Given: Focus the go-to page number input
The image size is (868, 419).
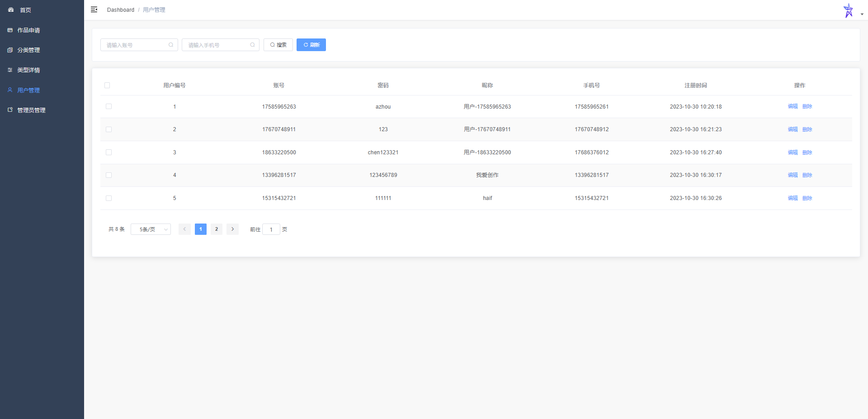Looking at the screenshot, I should (271, 229).
